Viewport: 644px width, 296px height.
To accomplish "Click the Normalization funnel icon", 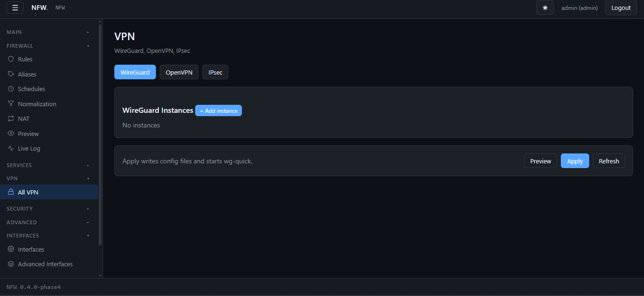I will point(11,104).
